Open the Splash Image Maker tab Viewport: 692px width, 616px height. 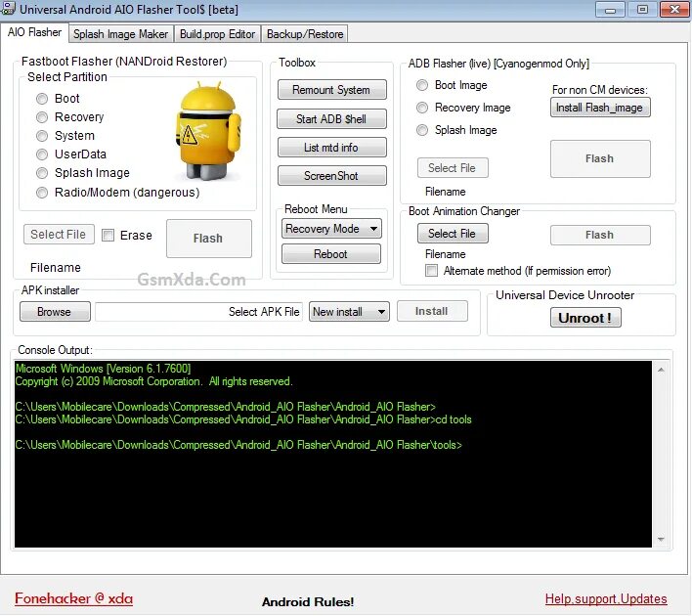pos(120,34)
